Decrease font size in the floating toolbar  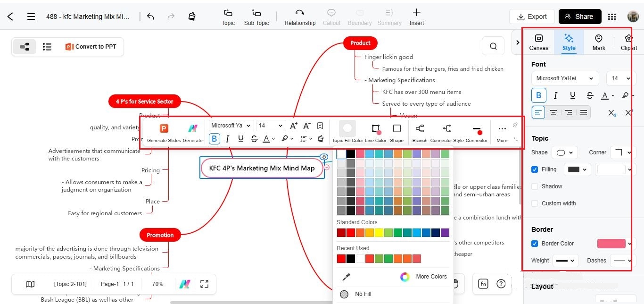pos(306,126)
